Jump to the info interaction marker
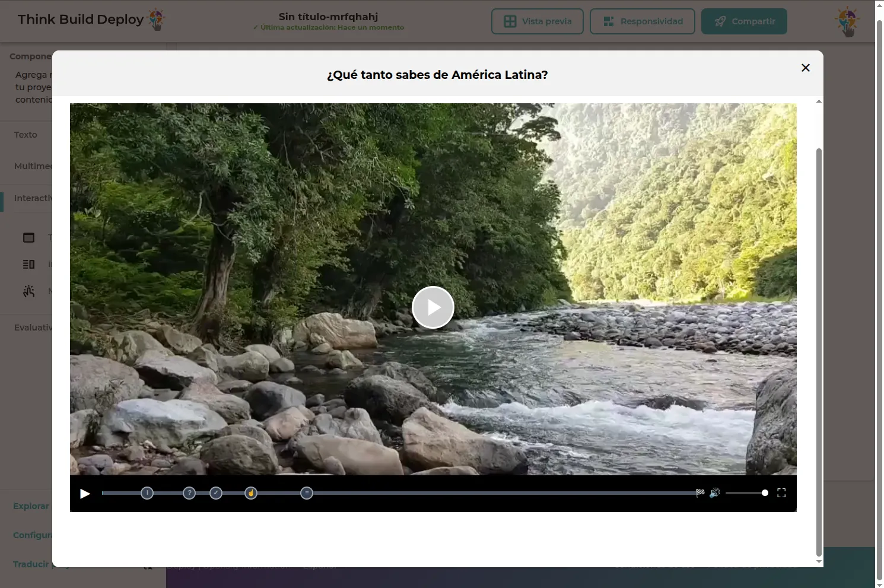The height and width of the screenshot is (588, 884). click(147, 493)
